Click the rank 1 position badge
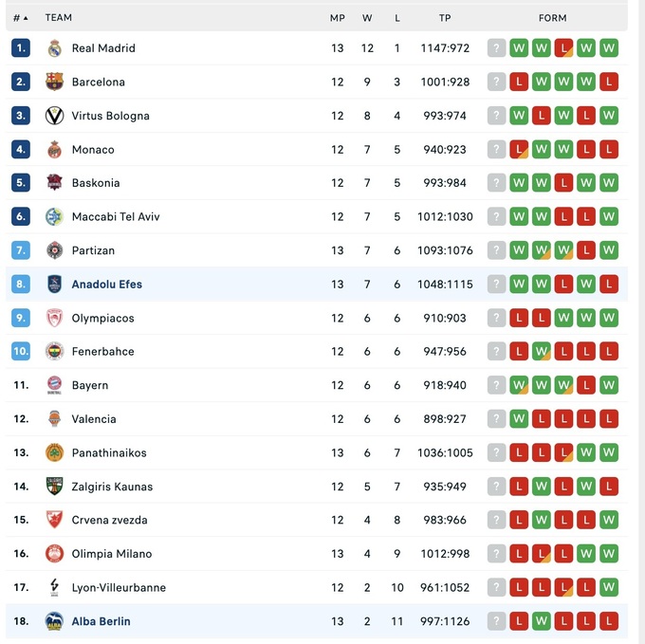The height and width of the screenshot is (644, 645). coord(21,48)
